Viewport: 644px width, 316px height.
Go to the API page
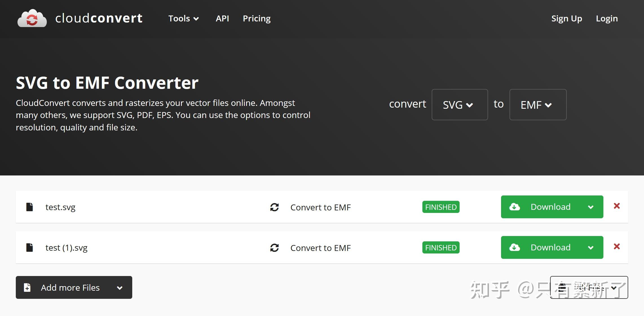pyautogui.click(x=222, y=19)
